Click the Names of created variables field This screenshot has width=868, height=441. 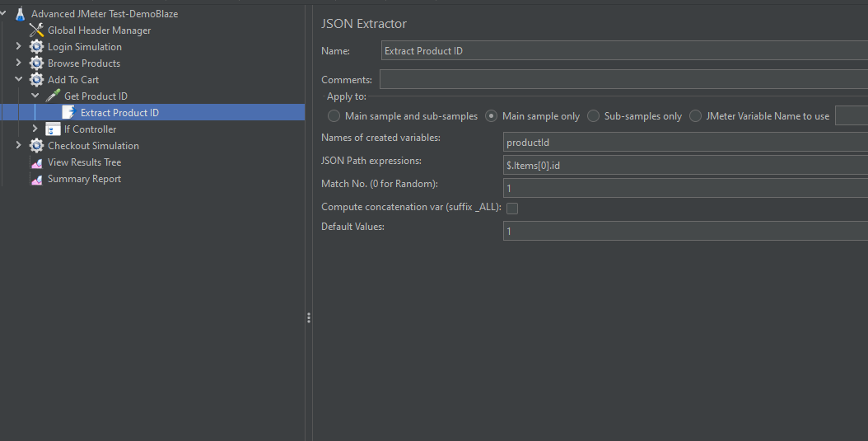tap(685, 143)
